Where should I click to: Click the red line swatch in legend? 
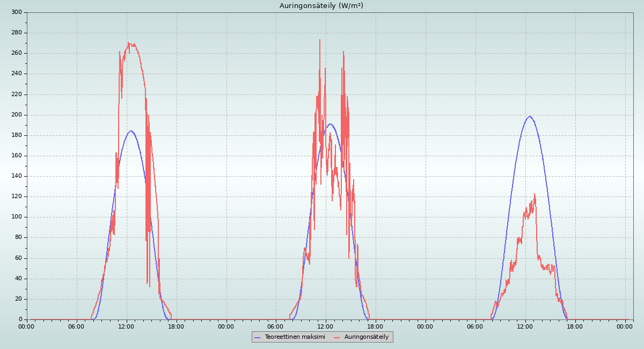[x=337, y=337]
